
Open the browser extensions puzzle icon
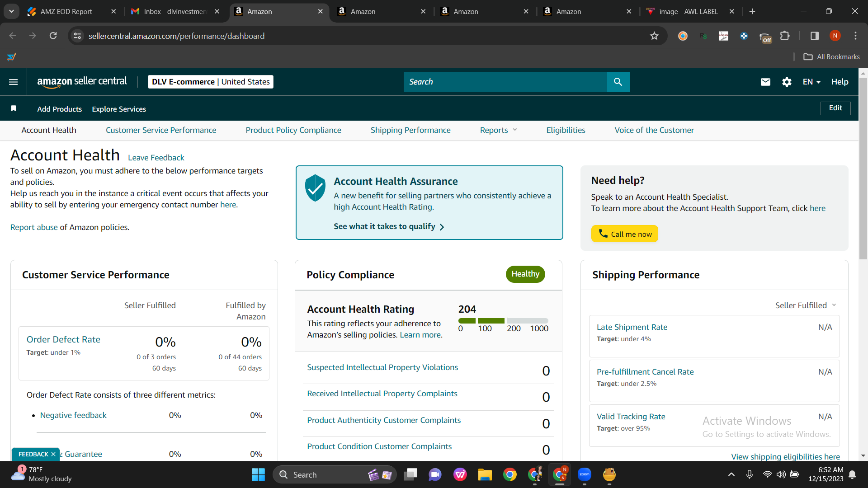click(785, 36)
